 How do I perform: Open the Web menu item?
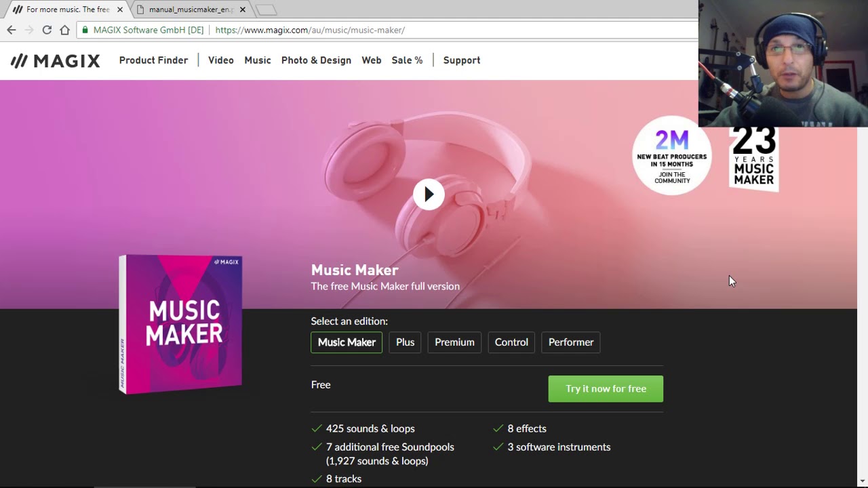(x=372, y=60)
